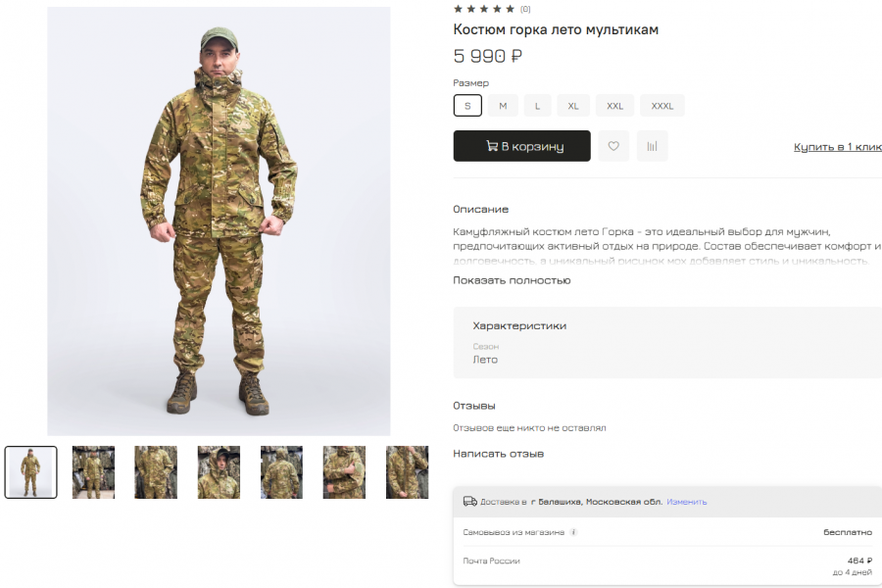The image size is (882, 588).
Task: Select size XXXL
Action: pyautogui.click(x=662, y=106)
